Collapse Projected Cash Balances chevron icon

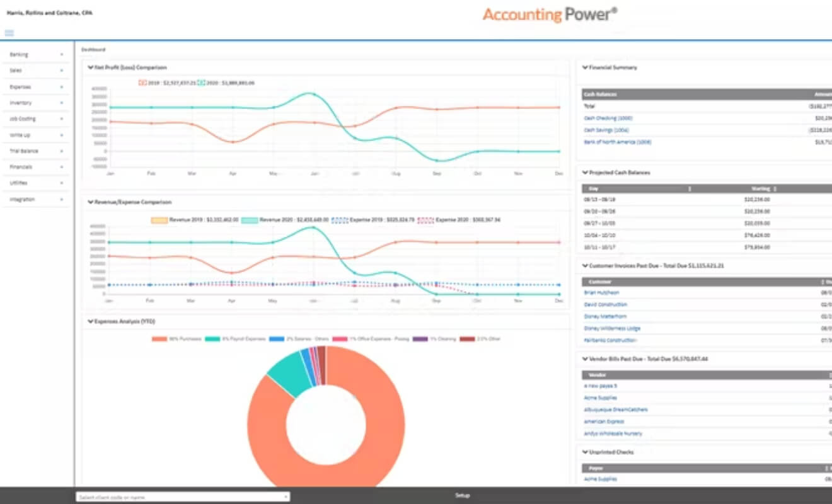click(x=585, y=172)
